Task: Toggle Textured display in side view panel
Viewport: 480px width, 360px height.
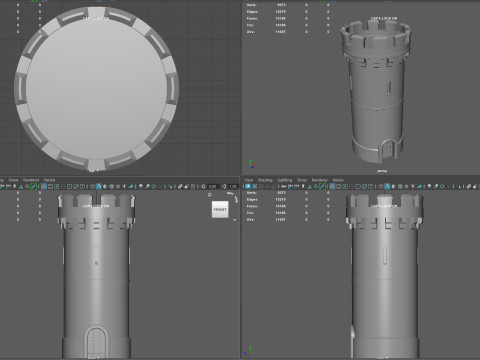Action: point(406,187)
